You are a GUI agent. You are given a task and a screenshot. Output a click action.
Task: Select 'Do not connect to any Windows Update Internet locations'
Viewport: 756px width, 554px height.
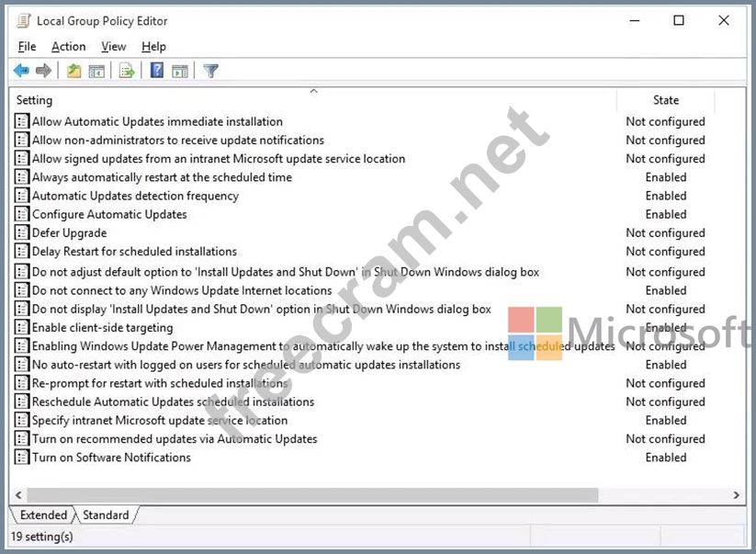(182, 290)
